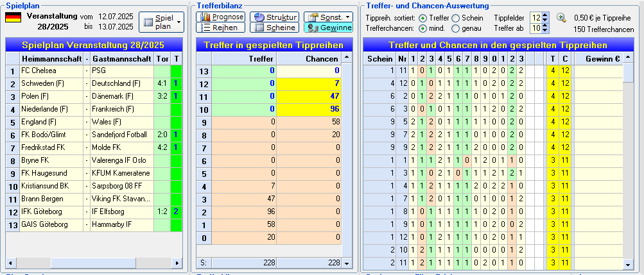Click the IF Elfsborg cell
This screenshot has height=275, width=644.
coord(122,212)
